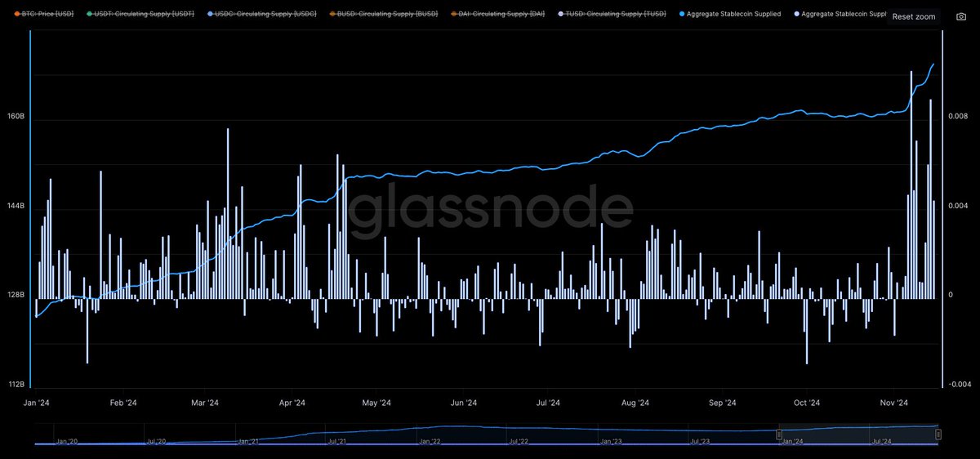The width and height of the screenshot is (980, 459).
Task: Click the 0.008 right axis value
Action: [x=958, y=117]
